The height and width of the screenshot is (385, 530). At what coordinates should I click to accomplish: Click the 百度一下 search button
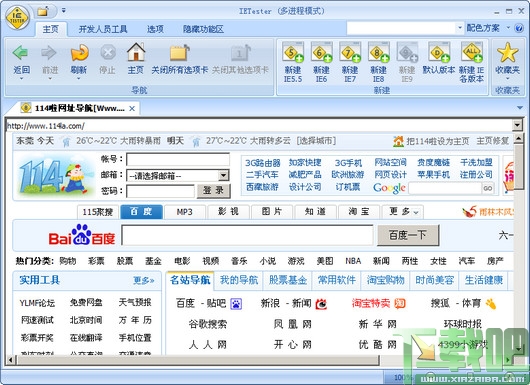tap(408, 235)
